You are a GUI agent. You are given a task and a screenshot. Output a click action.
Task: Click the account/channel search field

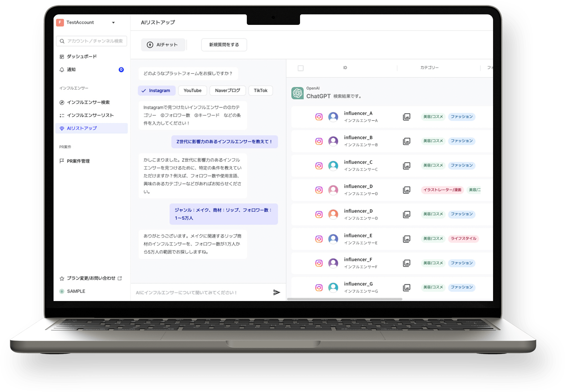tap(92, 41)
